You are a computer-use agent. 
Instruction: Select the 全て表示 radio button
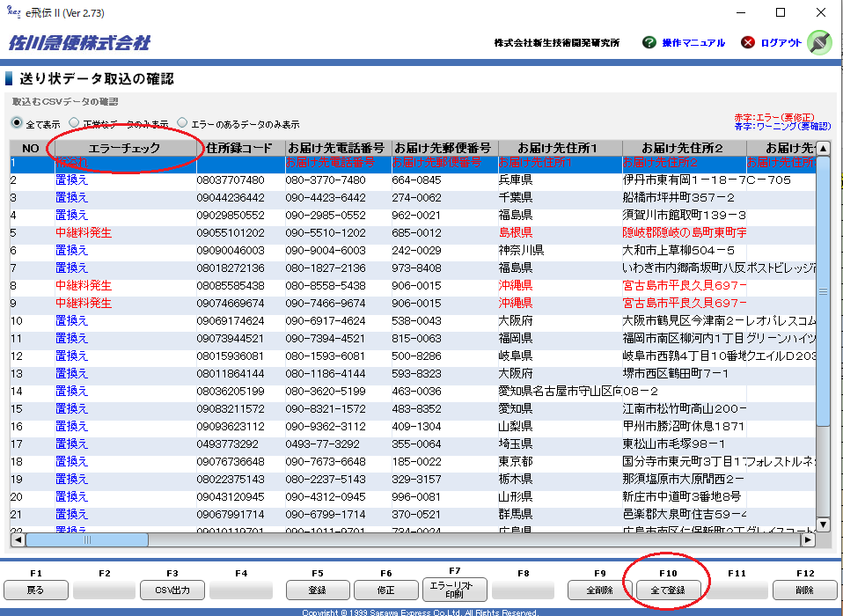[x=17, y=123]
